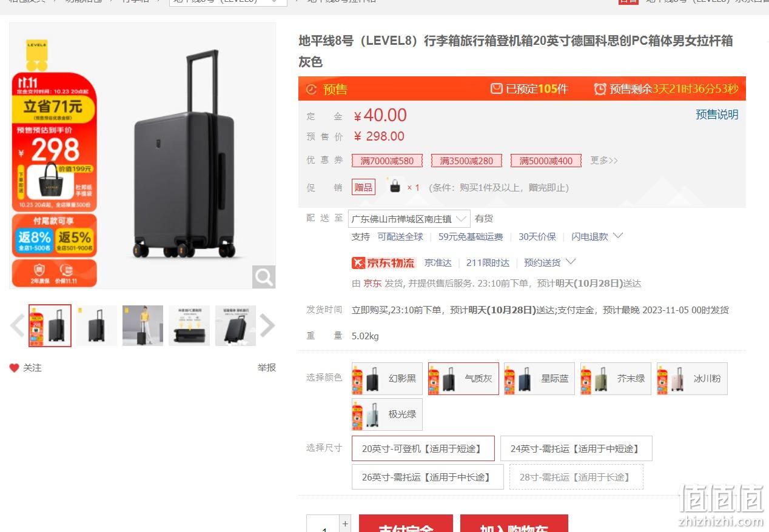Click the magnifier zoom icon on product image
The height and width of the screenshot is (532, 769).
pyautogui.click(x=264, y=277)
